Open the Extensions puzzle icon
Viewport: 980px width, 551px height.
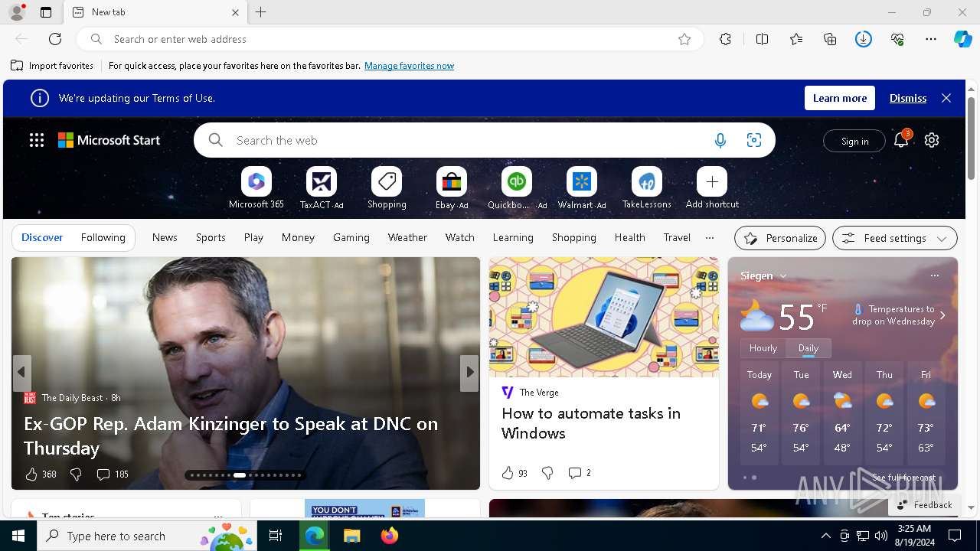point(725,39)
